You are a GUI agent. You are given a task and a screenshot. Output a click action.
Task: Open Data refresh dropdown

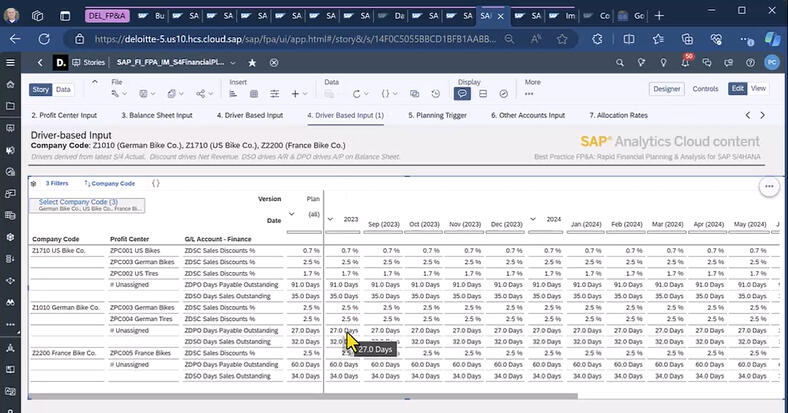[360, 94]
